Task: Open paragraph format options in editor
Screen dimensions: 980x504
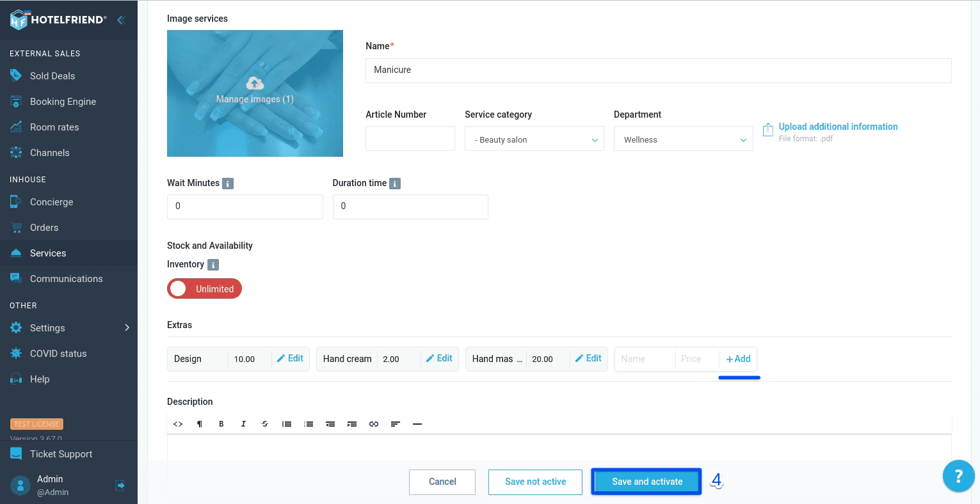Action: coord(200,424)
